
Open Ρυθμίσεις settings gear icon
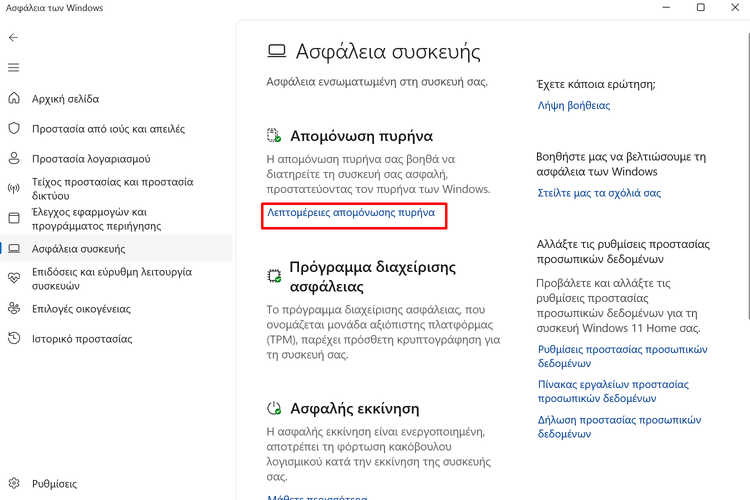coord(14,484)
